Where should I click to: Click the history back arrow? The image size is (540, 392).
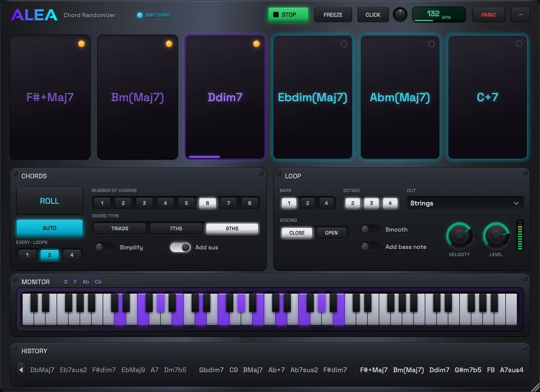(21, 370)
